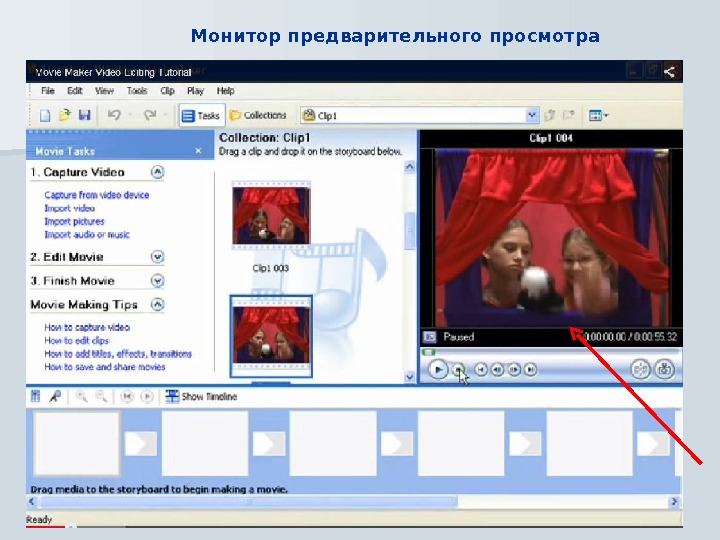The image size is (720, 540).
Task: Select the highlighted second clip thumbnail
Action: tap(271, 337)
